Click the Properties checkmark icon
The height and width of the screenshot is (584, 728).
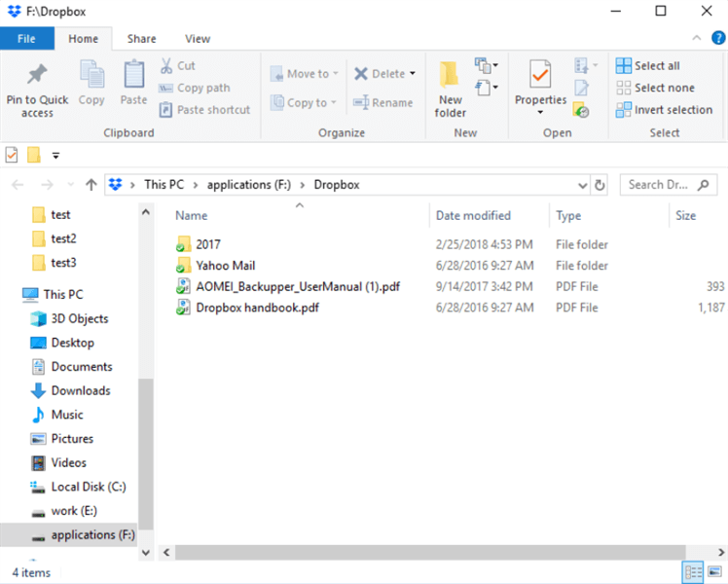coord(540,74)
